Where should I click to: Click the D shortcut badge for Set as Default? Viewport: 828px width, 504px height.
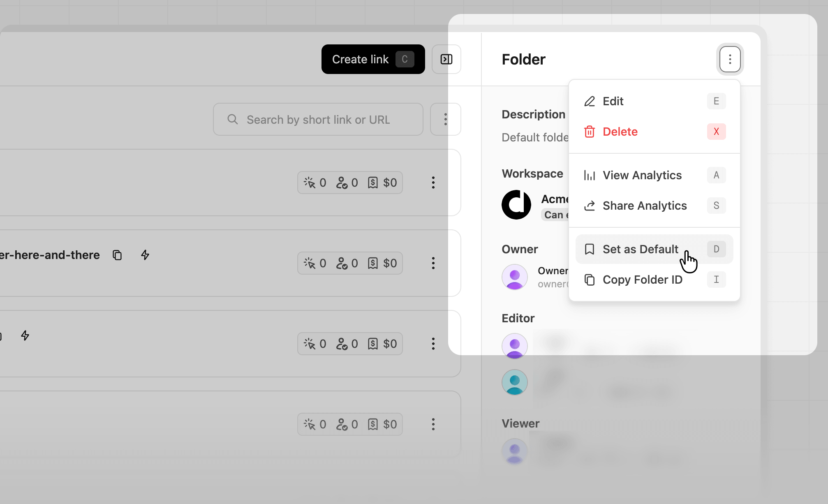(716, 249)
